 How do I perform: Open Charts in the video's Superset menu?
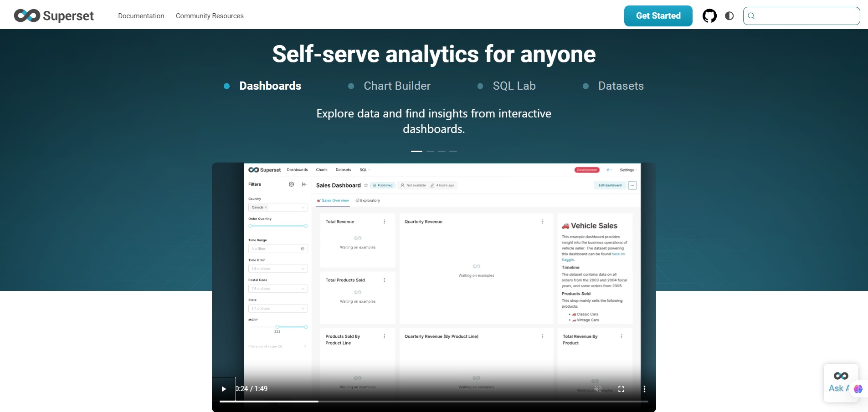(322, 170)
